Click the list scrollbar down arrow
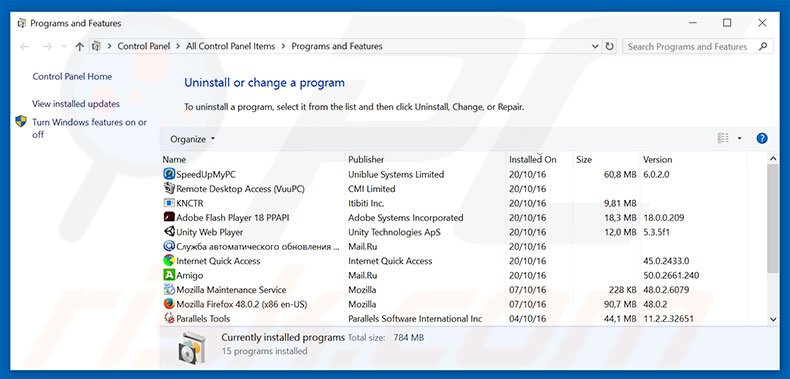 (x=773, y=319)
